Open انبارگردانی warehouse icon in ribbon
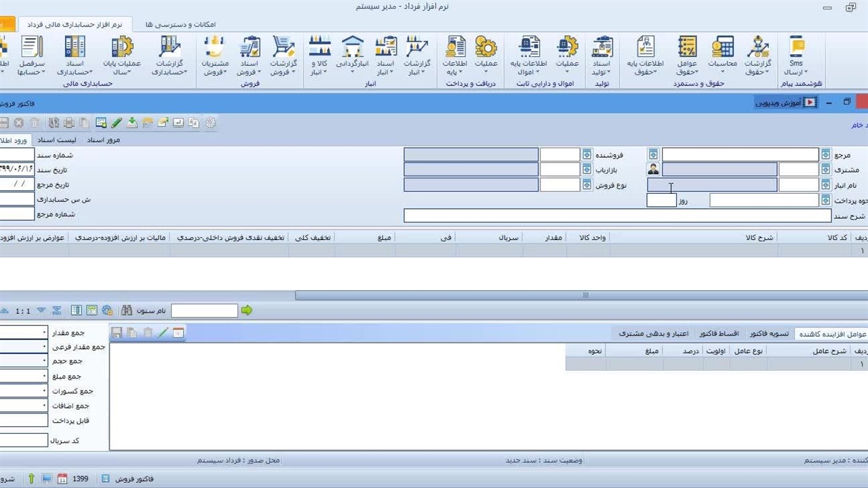Screen dimensions: 868x488 pyautogui.click(x=352, y=54)
